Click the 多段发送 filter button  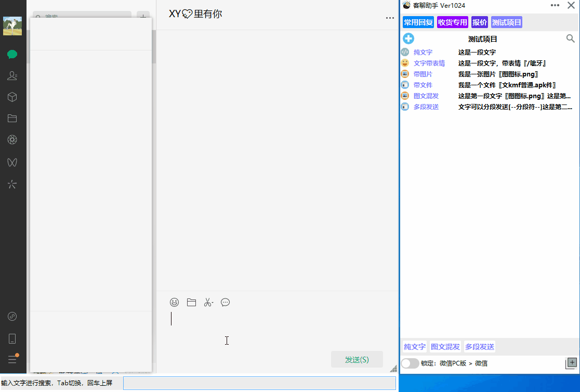479,347
